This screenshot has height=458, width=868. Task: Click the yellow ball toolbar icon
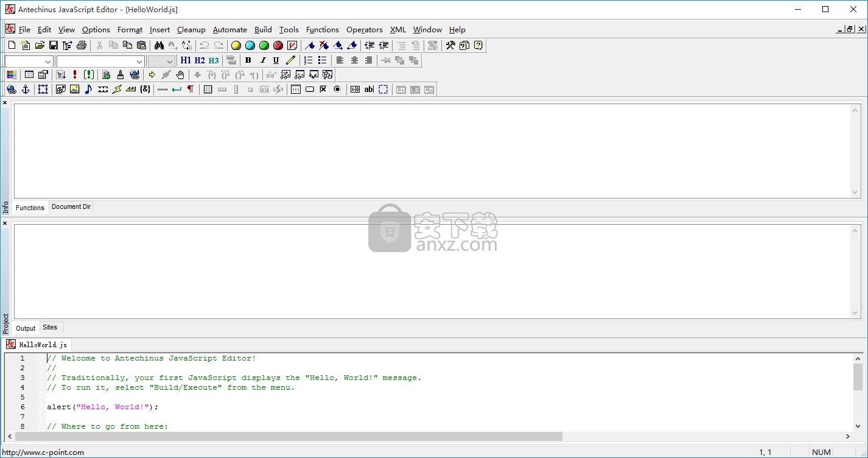click(236, 45)
